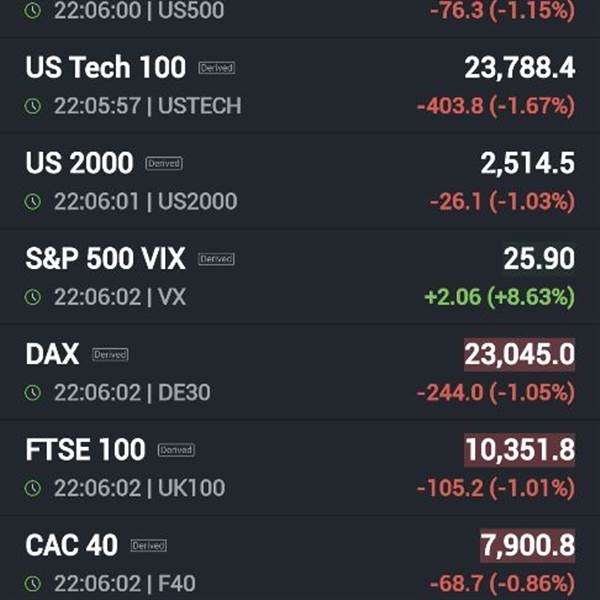Click the clock icon in the US500 row
Viewport: 600px width, 600px height.
point(33,11)
